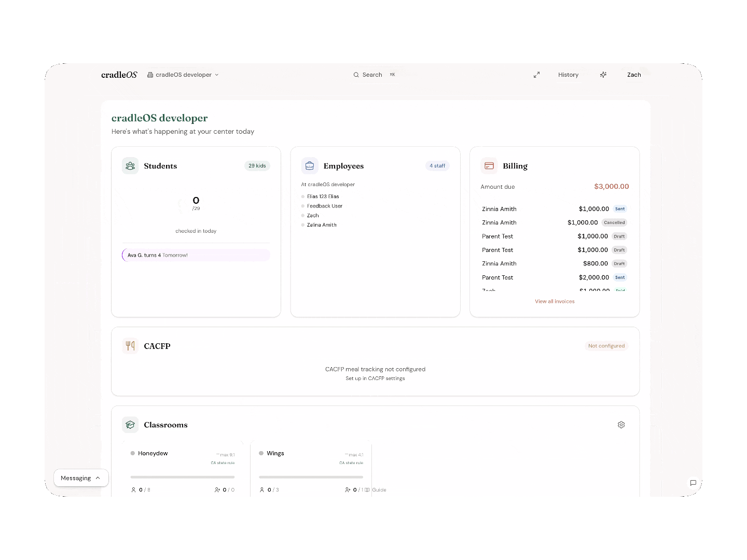Click the Honeydew student count person icon
This screenshot has width=747, height=560.
(133, 490)
